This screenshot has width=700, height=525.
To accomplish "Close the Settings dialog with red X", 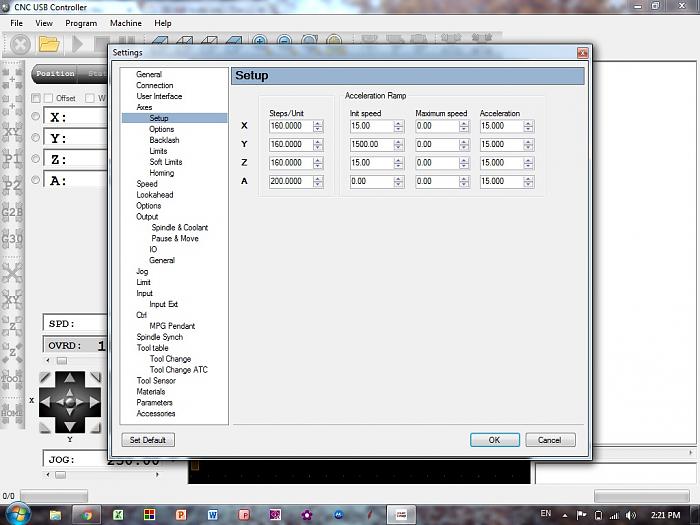I will click(582, 53).
